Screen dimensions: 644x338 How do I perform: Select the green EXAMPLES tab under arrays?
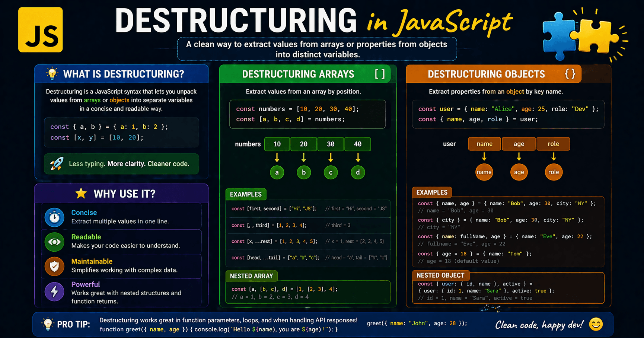point(246,194)
